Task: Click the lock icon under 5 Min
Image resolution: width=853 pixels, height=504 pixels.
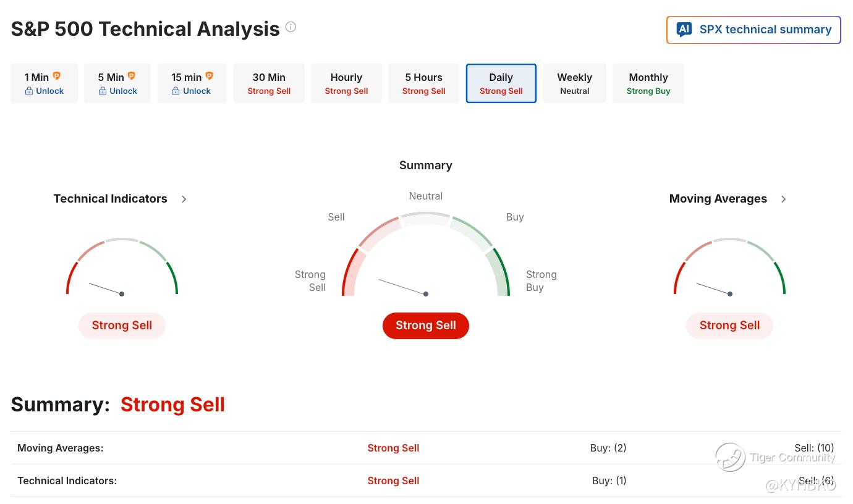Action: pyautogui.click(x=103, y=91)
